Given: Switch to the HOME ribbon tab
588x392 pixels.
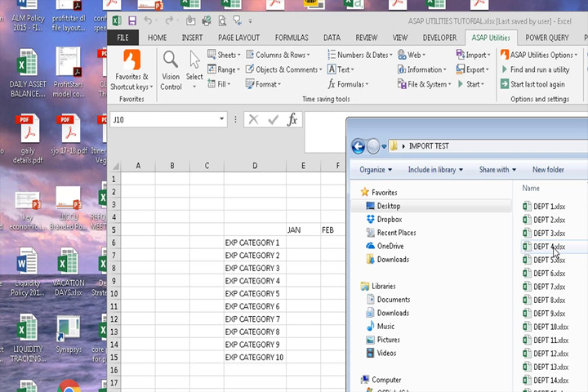Looking at the screenshot, I should point(157,38).
